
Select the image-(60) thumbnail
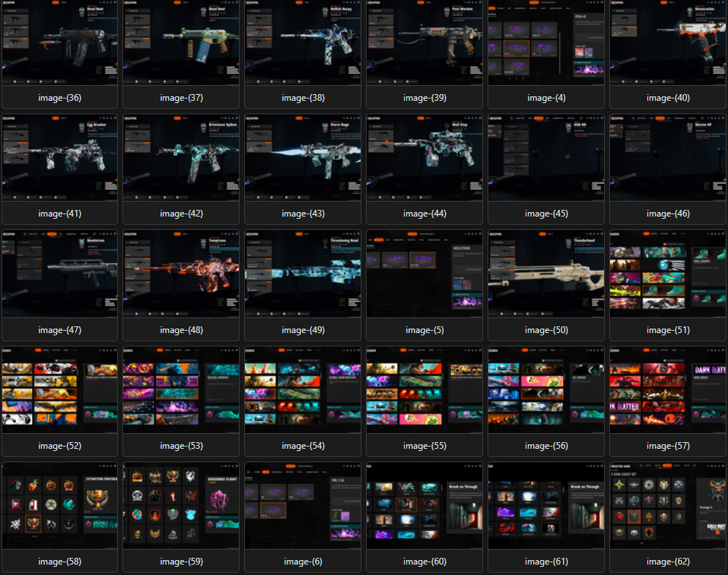pyautogui.click(x=424, y=506)
